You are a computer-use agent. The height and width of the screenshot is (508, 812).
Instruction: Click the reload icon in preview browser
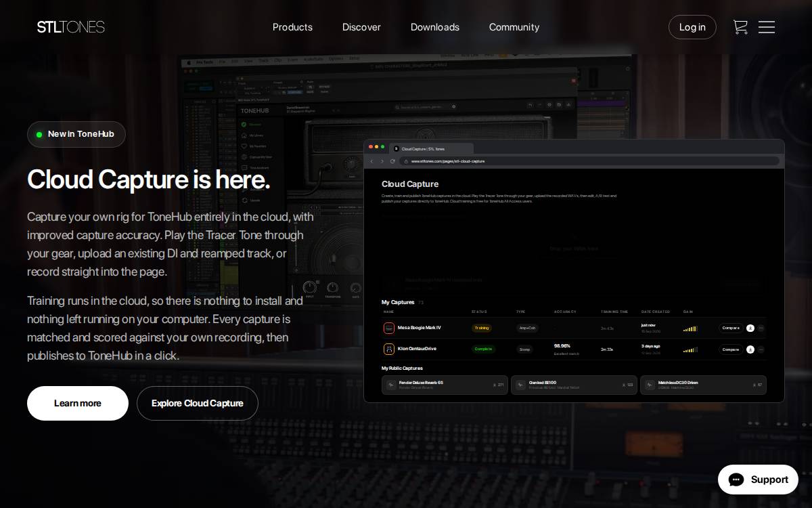tap(392, 161)
